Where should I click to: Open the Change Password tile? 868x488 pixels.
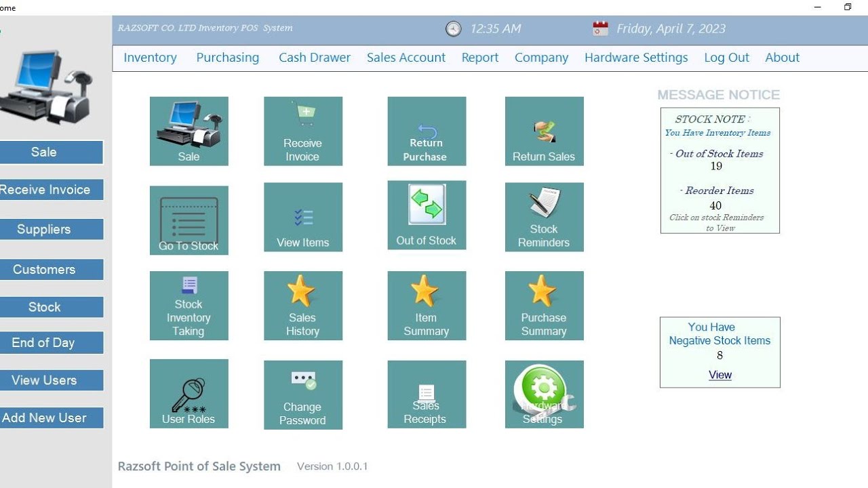[303, 395]
